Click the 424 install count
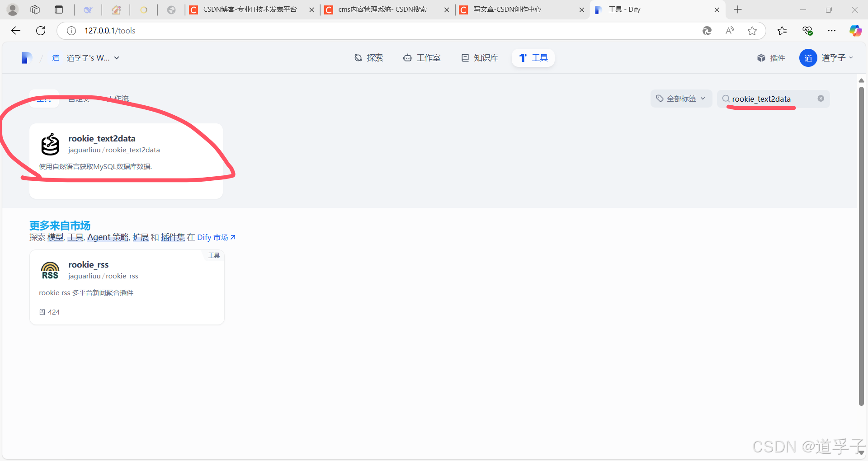 (x=49, y=312)
